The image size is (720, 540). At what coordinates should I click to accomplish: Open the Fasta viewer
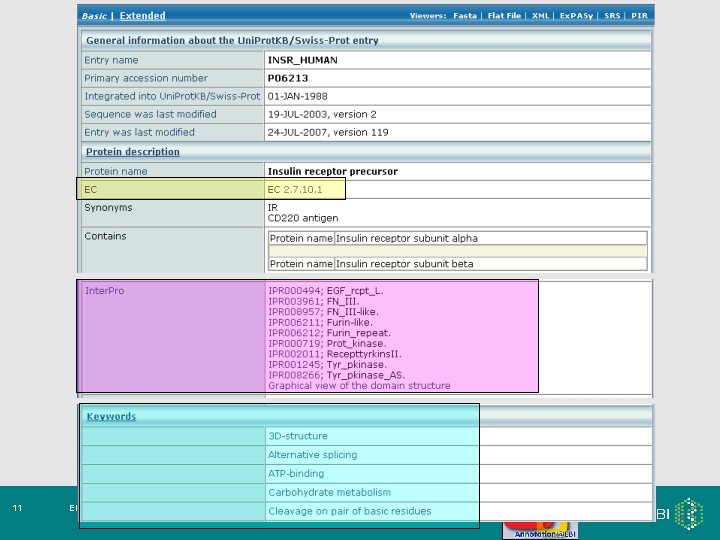pyautogui.click(x=465, y=16)
